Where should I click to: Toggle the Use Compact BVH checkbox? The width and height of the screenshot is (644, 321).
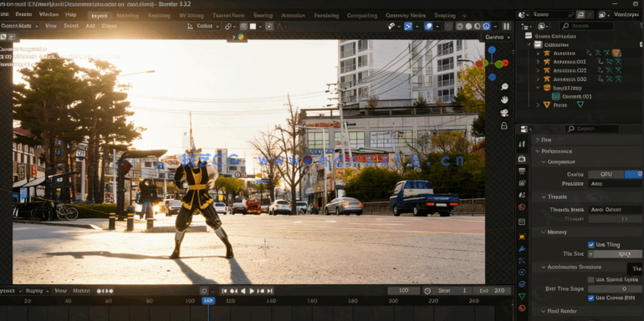click(x=591, y=298)
